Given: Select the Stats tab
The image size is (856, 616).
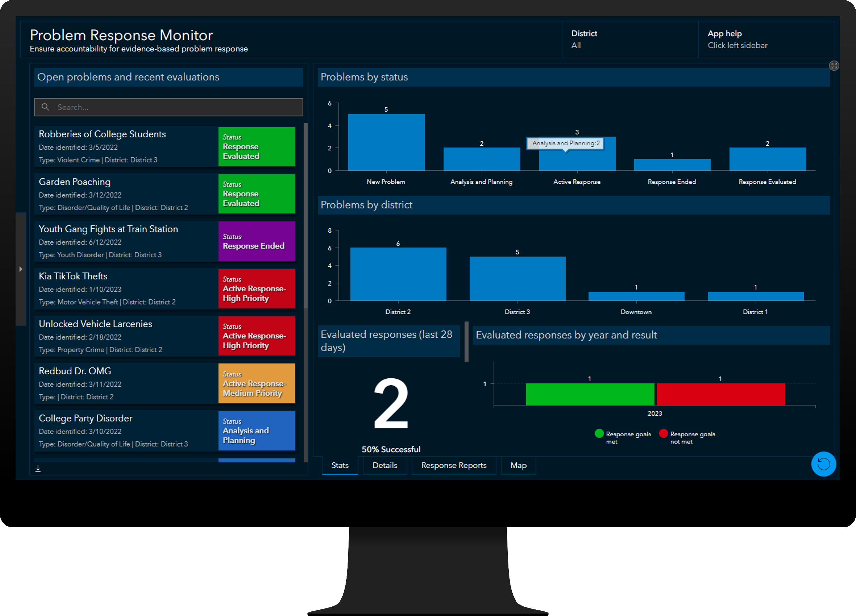Looking at the screenshot, I should coord(339,465).
